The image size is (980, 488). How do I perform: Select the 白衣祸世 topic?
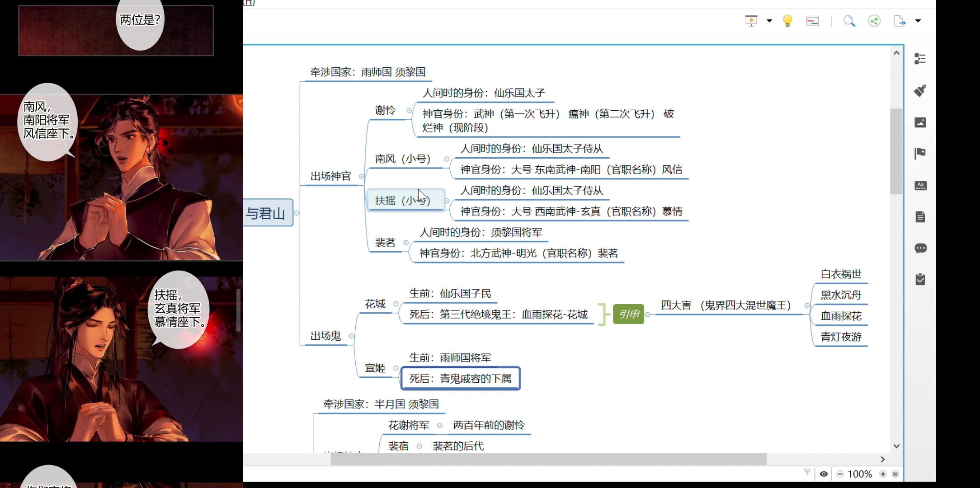click(841, 274)
